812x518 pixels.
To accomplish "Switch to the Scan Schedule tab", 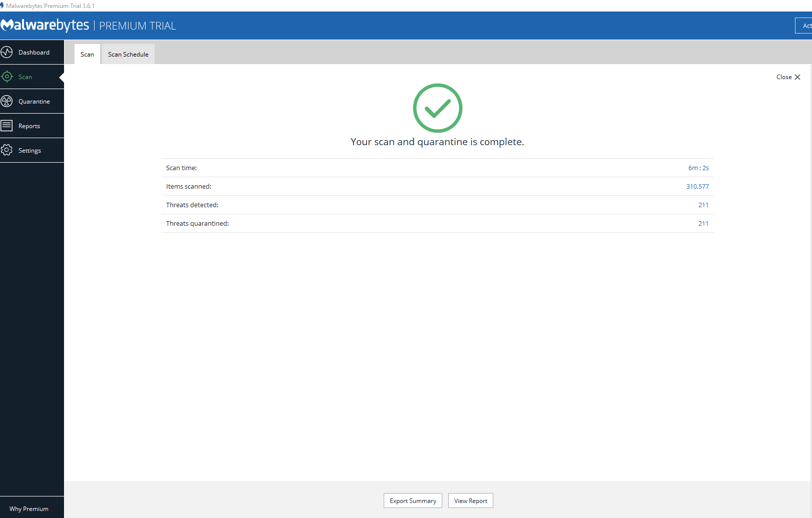I will click(128, 54).
